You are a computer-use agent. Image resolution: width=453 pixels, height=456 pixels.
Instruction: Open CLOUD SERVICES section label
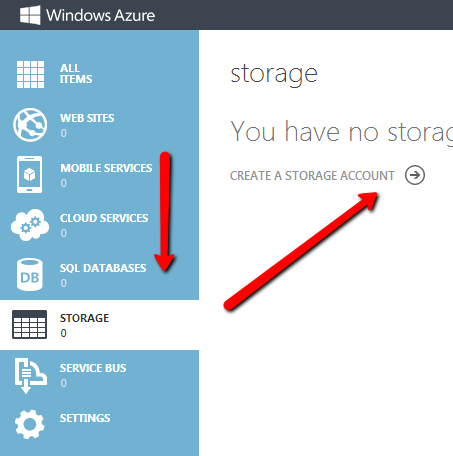(104, 218)
